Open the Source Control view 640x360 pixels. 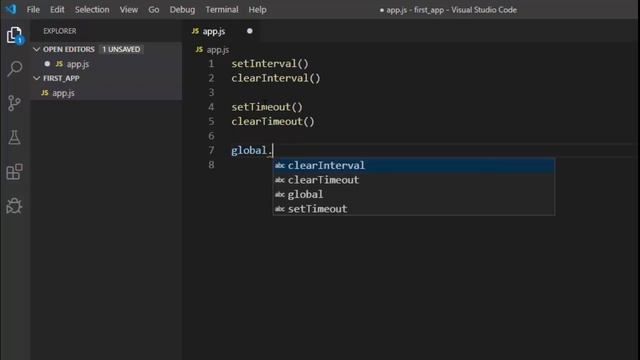(x=14, y=103)
